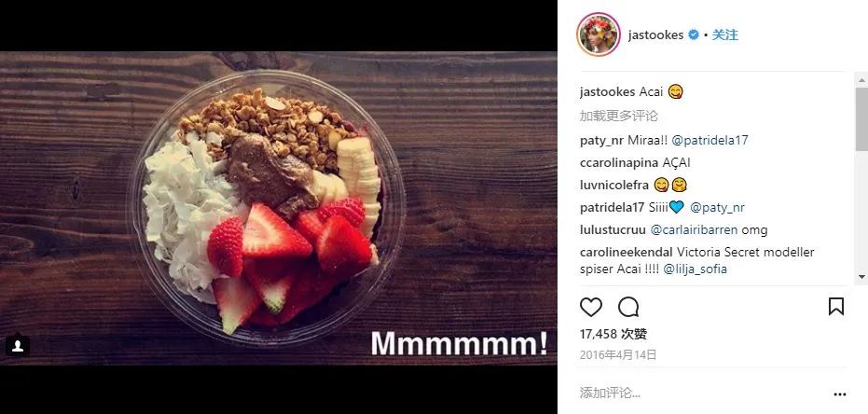Open @carlairibarren mention link

pos(695,229)
